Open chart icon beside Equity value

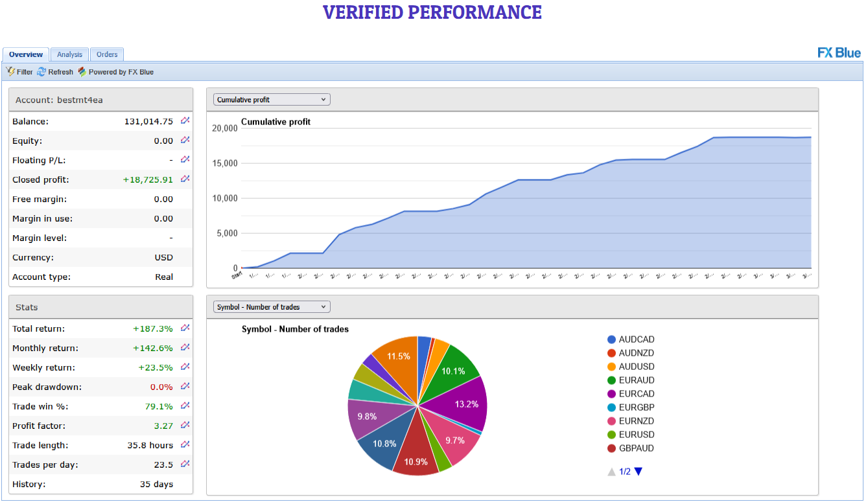185,140
